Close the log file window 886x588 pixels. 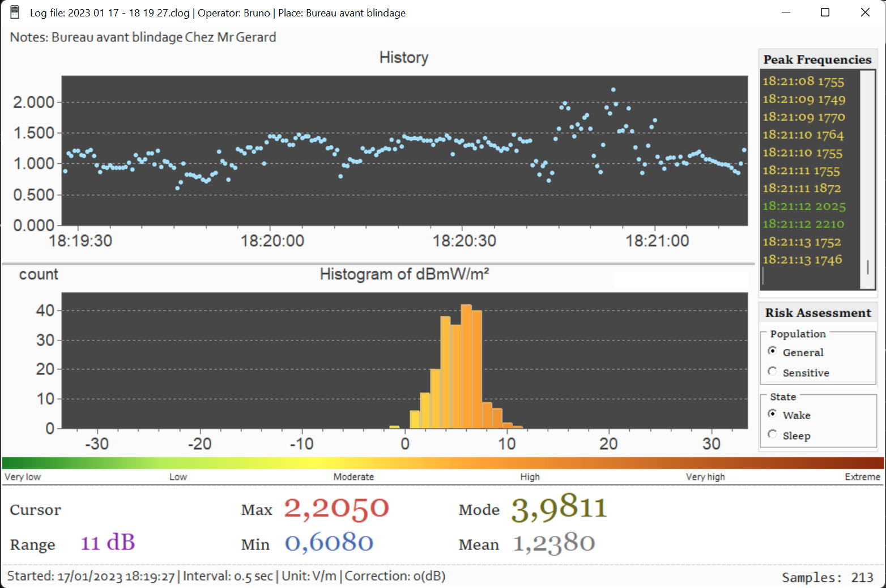click(865, 12)
